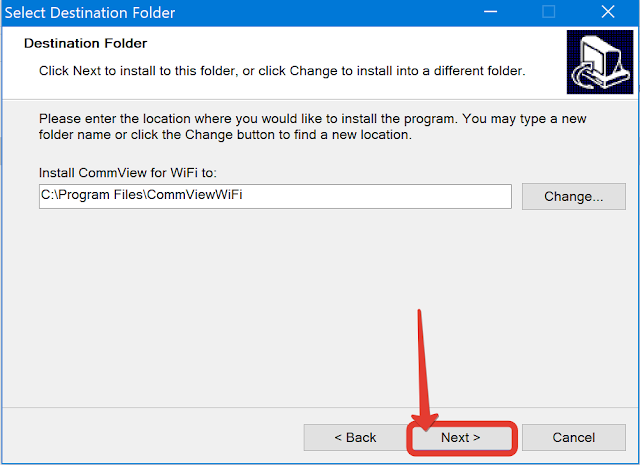Click the disabled maximize button

(548, 12)
